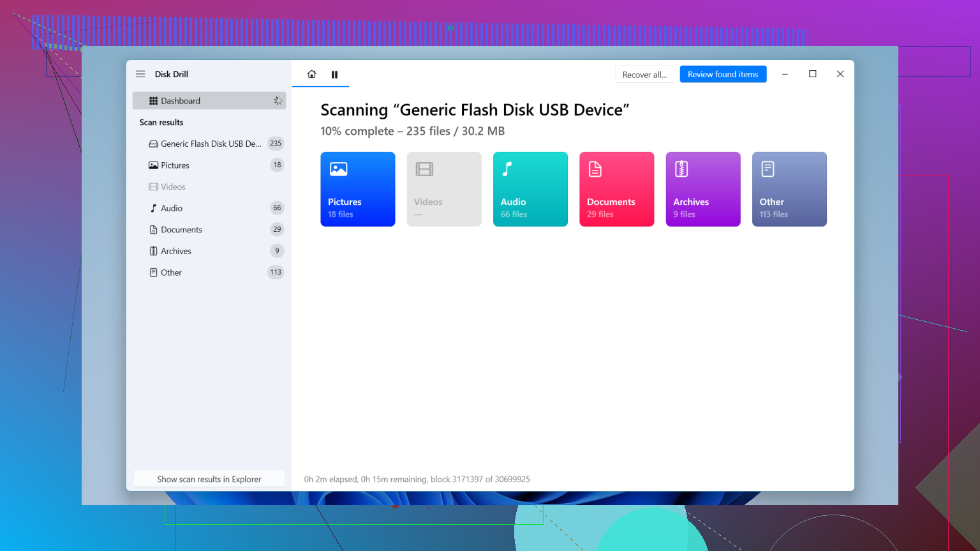Click the zip icon on the Archives card
Image resolution: width=980 pixels, height=551 pixels.
point(681,169)
